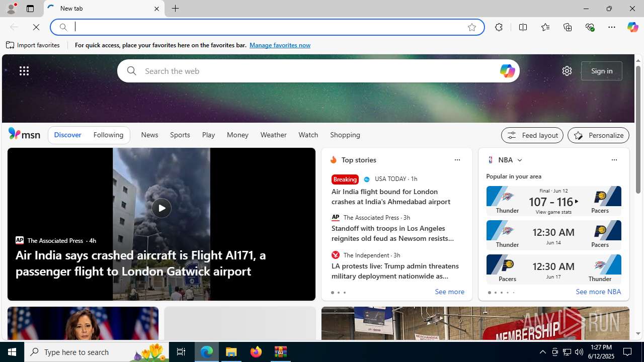This screenshot has width=644, height=362.
Task: Open the volume control in tray
Action: [579, 352]
